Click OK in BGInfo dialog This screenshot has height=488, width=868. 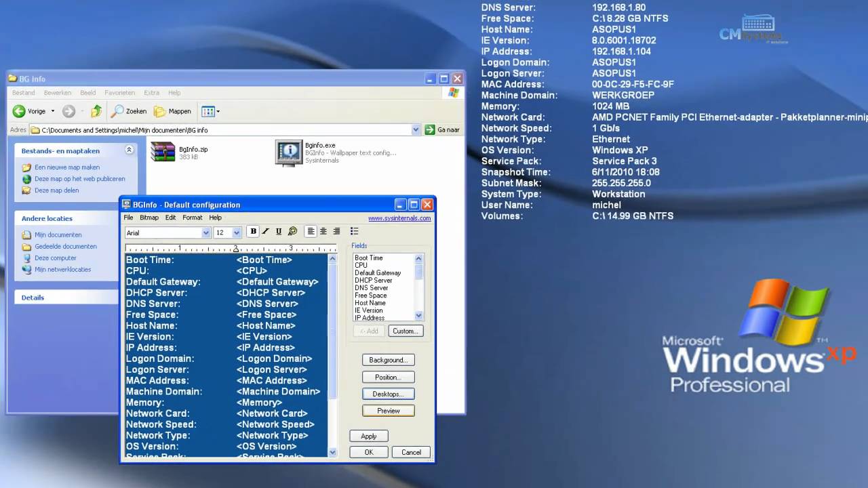click(x=368, y=452)
